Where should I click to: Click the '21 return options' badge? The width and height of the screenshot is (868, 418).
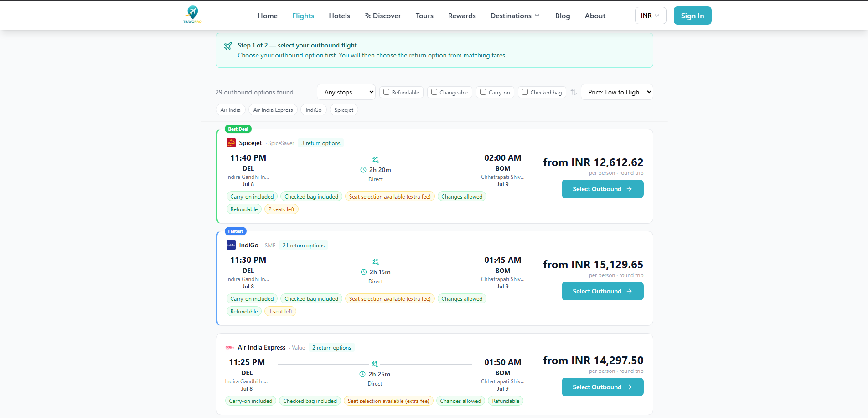coord(304,246)
